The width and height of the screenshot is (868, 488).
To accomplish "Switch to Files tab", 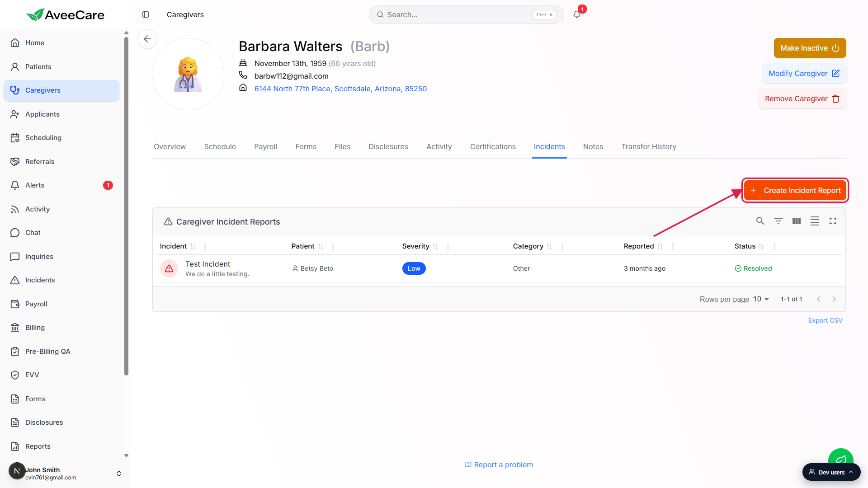I will 342,147.
